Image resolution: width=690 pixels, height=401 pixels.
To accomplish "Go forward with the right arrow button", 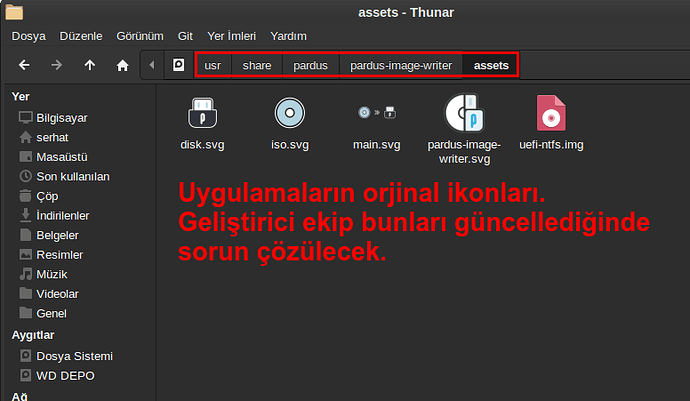I will click(x=57, y=65).
